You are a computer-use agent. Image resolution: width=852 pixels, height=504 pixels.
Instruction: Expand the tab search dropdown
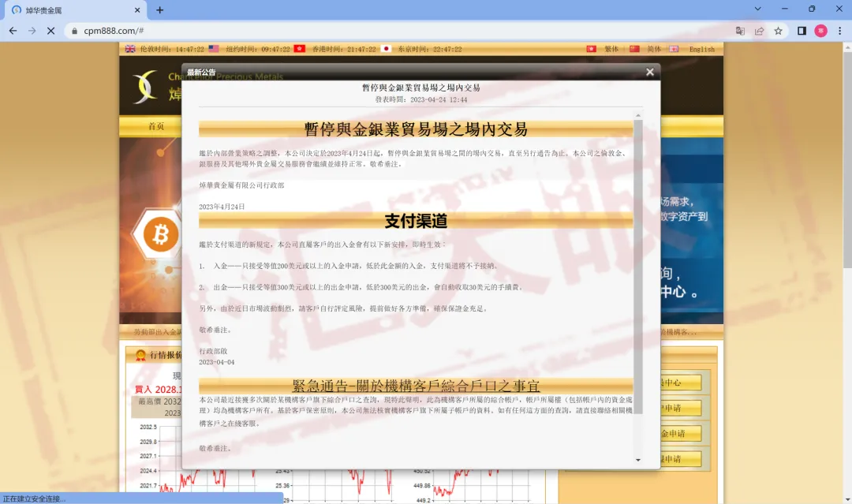click(757, 9)
